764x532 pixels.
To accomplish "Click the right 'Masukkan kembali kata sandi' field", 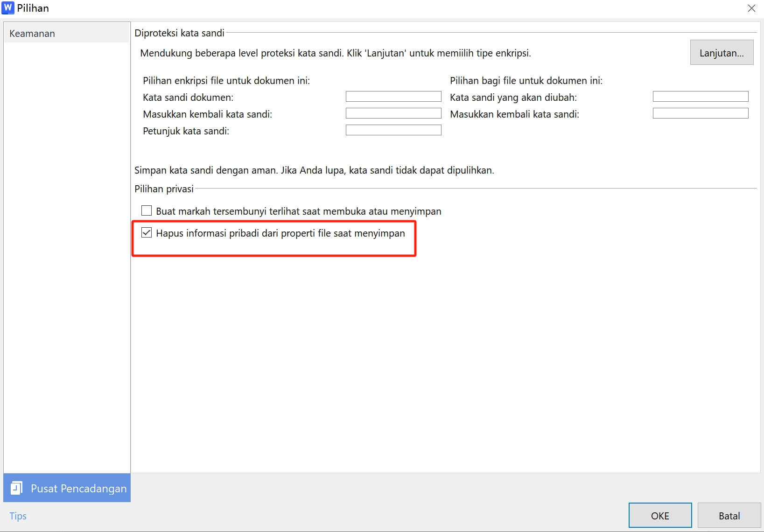I will (700, 113).
